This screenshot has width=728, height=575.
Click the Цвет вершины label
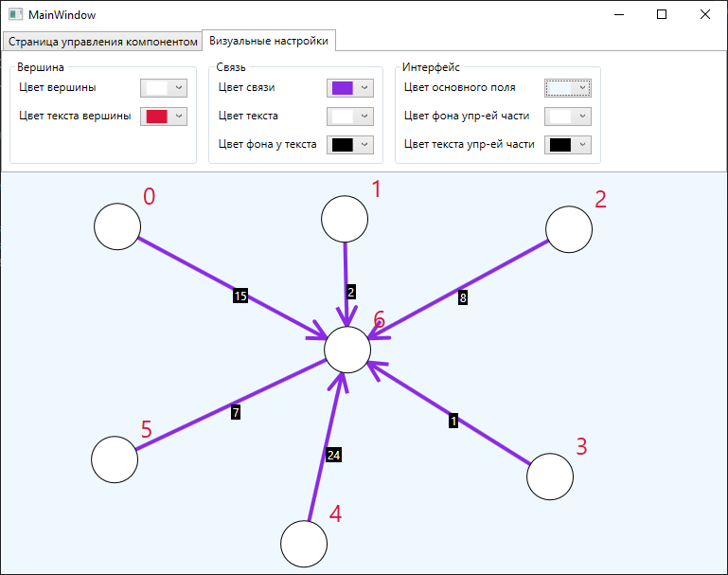pos(58,87)
